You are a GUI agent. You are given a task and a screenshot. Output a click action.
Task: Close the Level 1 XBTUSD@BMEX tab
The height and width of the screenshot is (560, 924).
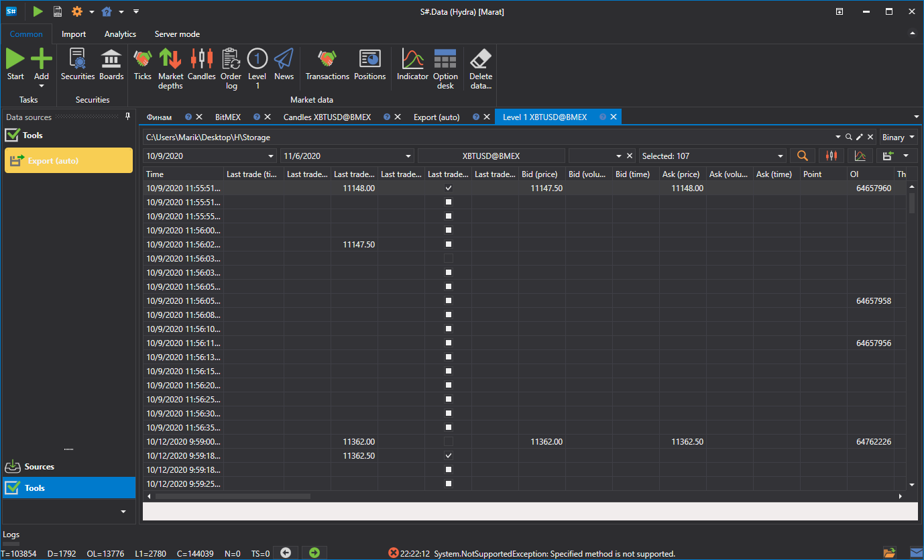(613, 117)
